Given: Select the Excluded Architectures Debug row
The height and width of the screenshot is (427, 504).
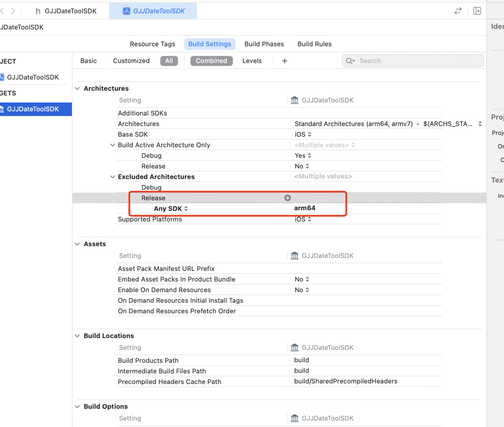Looking at the screenshot, I should tap(279, 187).
